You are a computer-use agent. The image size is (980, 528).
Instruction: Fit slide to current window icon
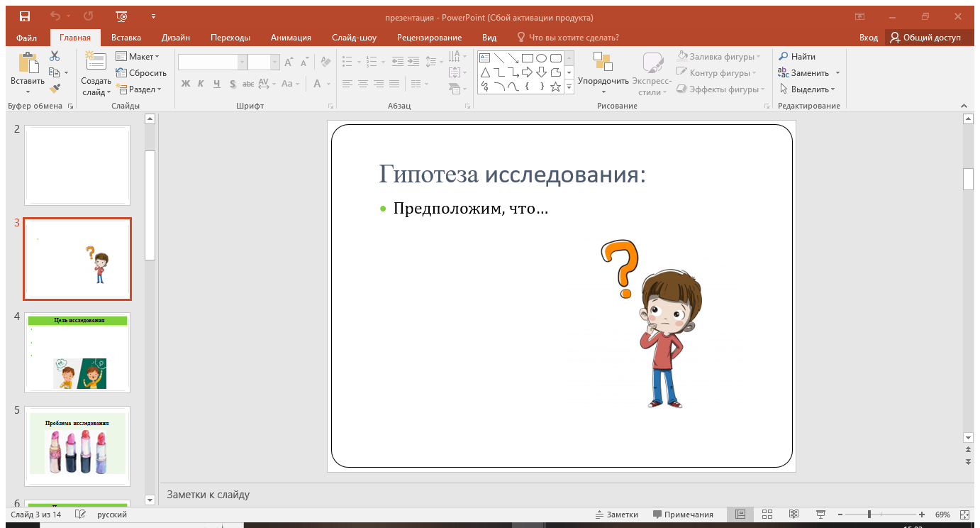coord(964,515)
